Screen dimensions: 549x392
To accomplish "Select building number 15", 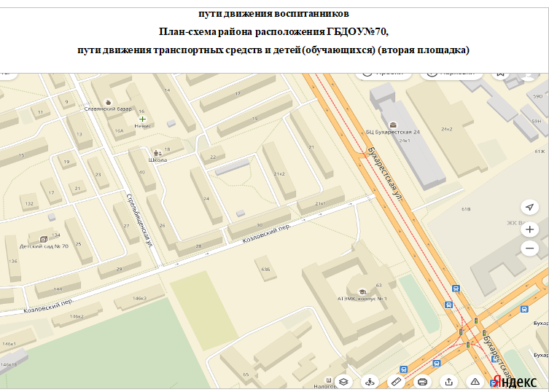I will (21, 155).
